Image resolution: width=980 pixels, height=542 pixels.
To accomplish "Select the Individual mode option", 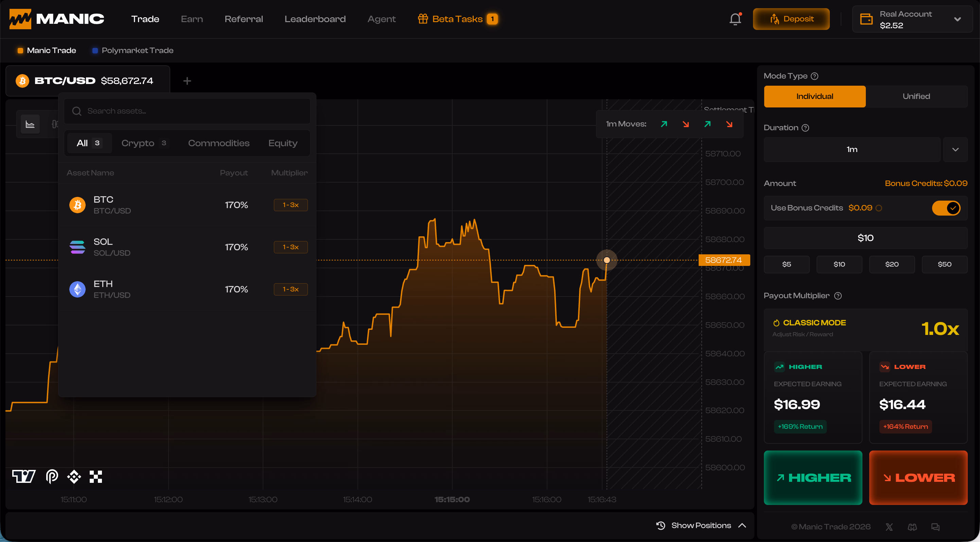I will pyautogui.click(x=815, y=96).
